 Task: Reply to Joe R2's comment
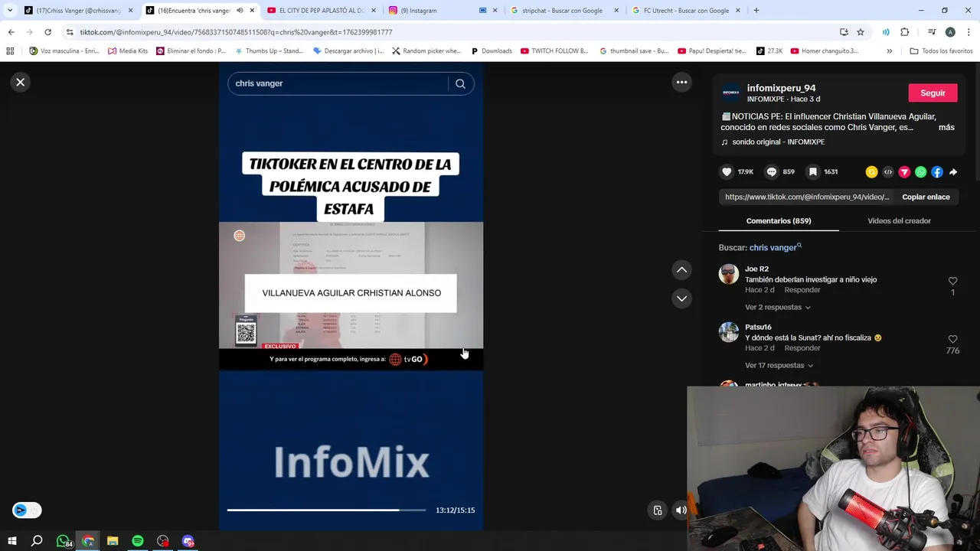pos(802,290)
